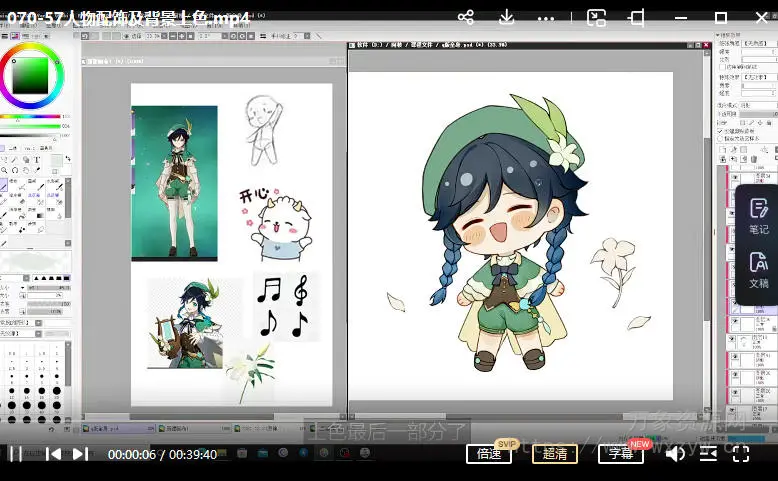Skip to the next video
This screenshot has width=778, height=481.
click(x=80, y=454)
